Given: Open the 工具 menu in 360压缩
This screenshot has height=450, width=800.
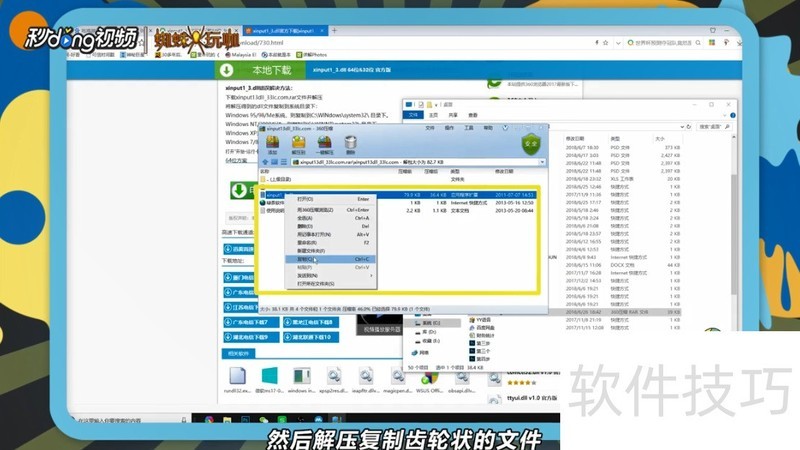Looking at the screenshot, I should pyautogui.click(x=469, y=128).
